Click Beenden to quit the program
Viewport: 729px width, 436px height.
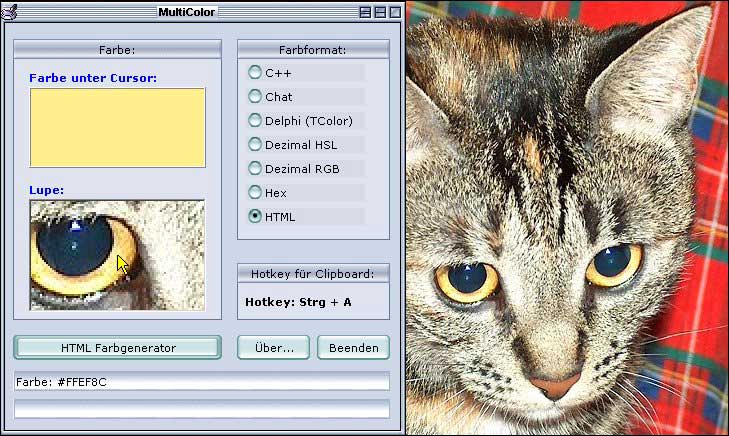coord(353,348)
